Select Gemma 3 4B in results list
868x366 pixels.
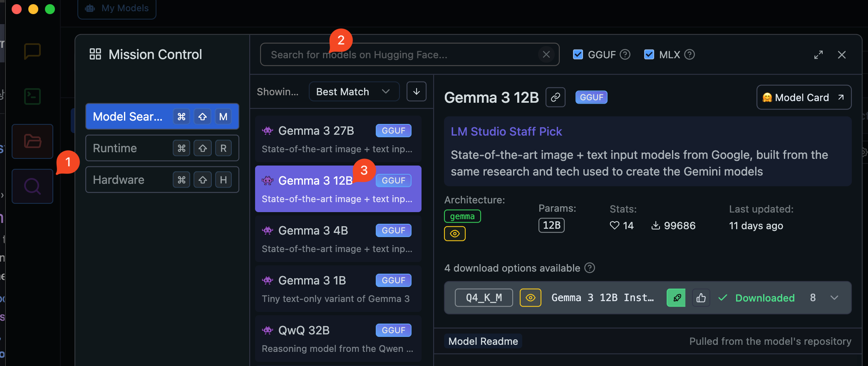[338, 239]
